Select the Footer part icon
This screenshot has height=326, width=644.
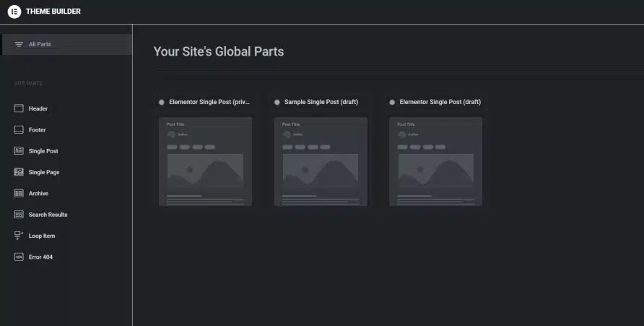[19, 129]
